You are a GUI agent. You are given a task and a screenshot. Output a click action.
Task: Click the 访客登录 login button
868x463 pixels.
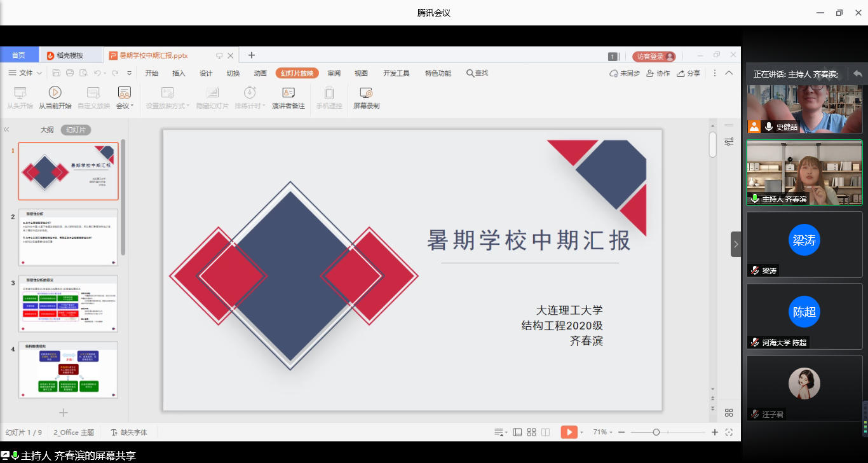click(653, 56)
